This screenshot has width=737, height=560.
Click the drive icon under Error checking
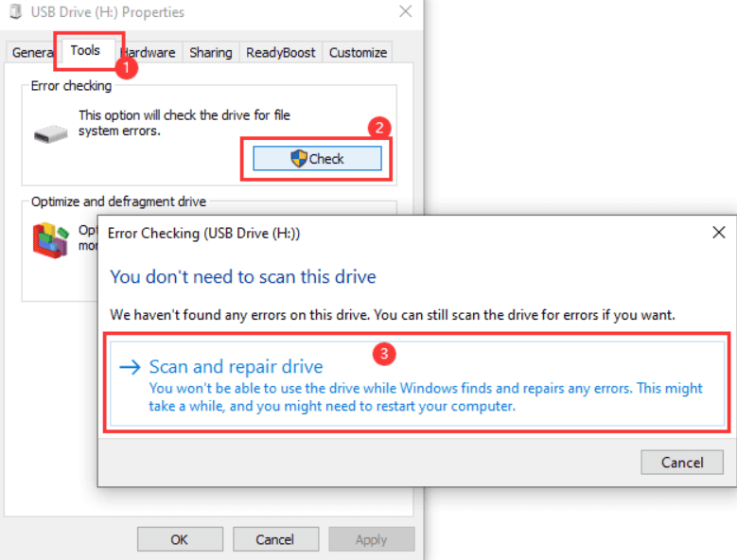click(x=50, y=134)
